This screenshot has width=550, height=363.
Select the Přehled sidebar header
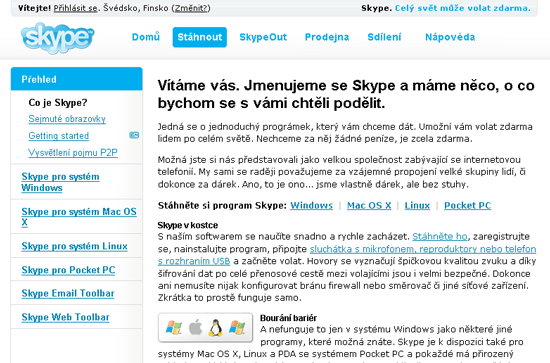tap(76, 79)
